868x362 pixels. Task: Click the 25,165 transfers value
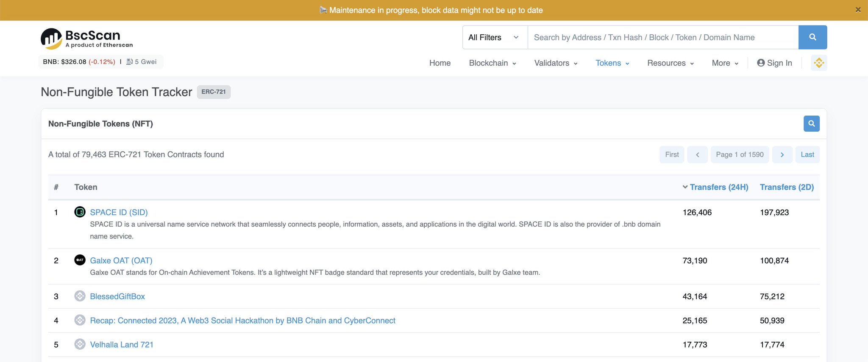(x=695, y=321)
